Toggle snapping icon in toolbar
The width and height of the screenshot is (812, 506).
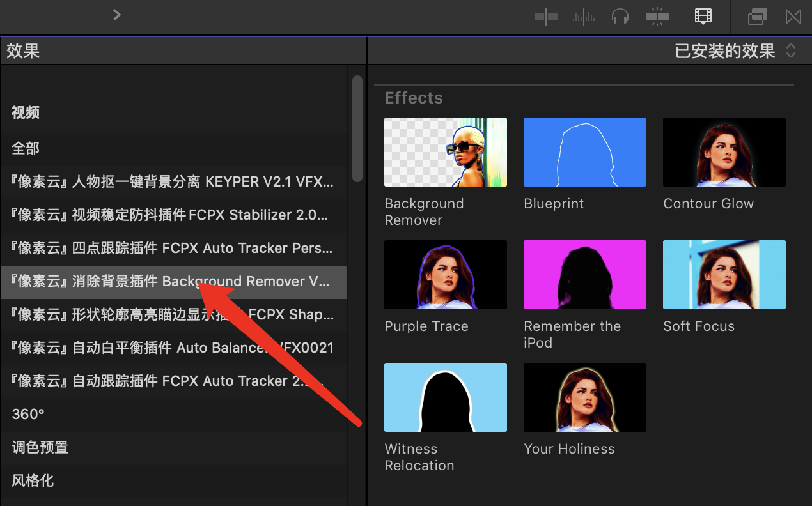(657, 17)
